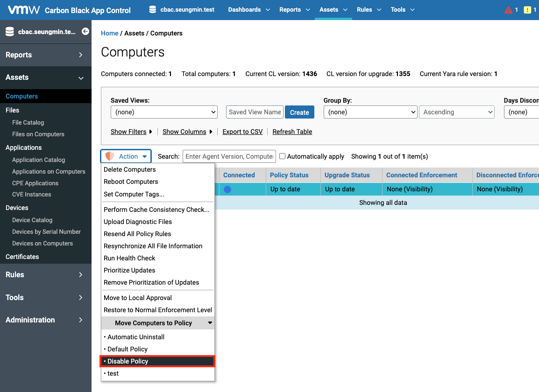Click the Create saved view button
The width and height of the screenshot is (539, 392).
[x=299, y=112]
